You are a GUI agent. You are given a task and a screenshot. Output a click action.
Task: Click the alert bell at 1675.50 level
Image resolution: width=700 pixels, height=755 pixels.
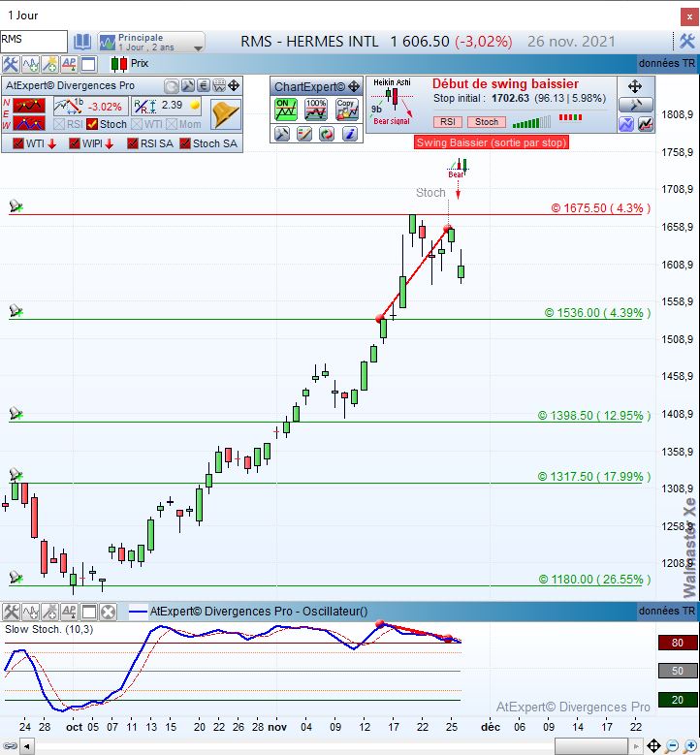(x=16, y=206)
